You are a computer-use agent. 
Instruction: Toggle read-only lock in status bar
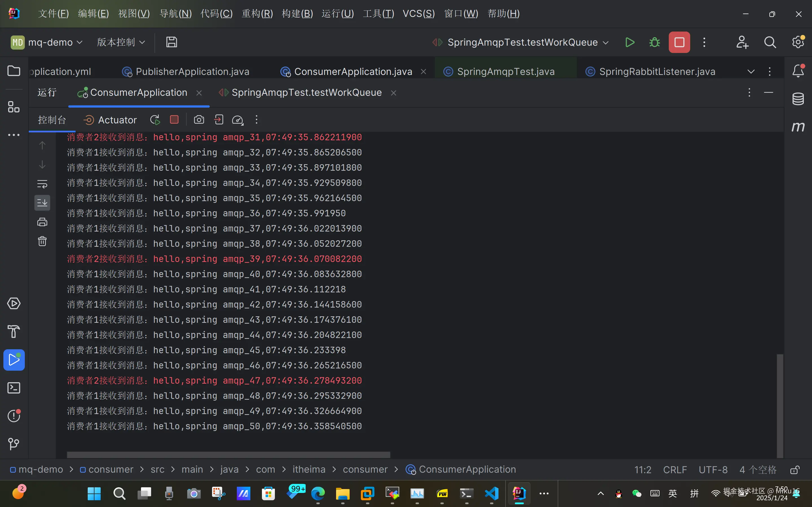point(795,470)
